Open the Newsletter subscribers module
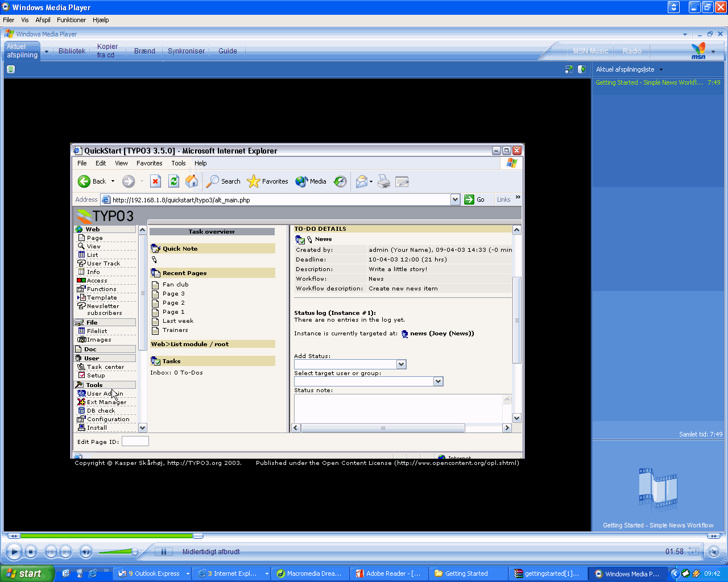The image size is (728, 582). [104, 310]
